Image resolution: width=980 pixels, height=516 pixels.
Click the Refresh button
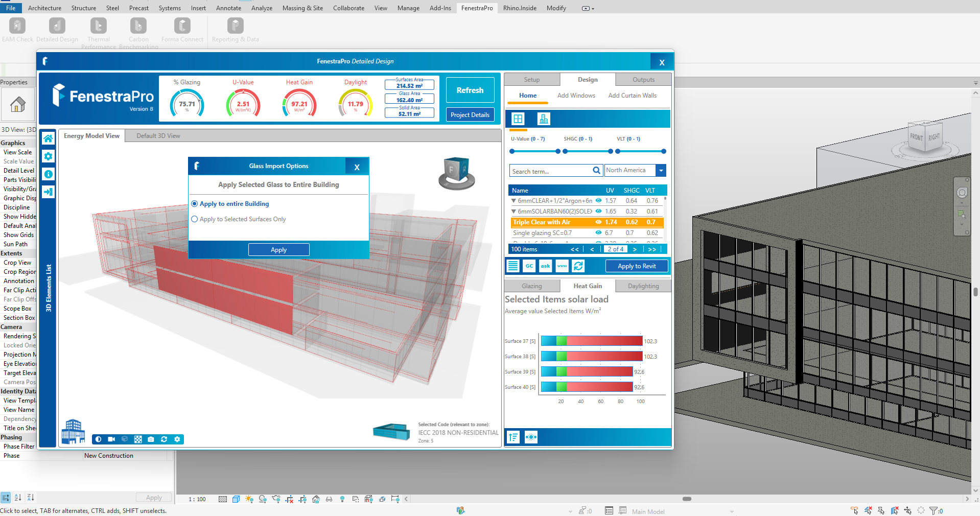pyautogui.click(x=470, y=90)
